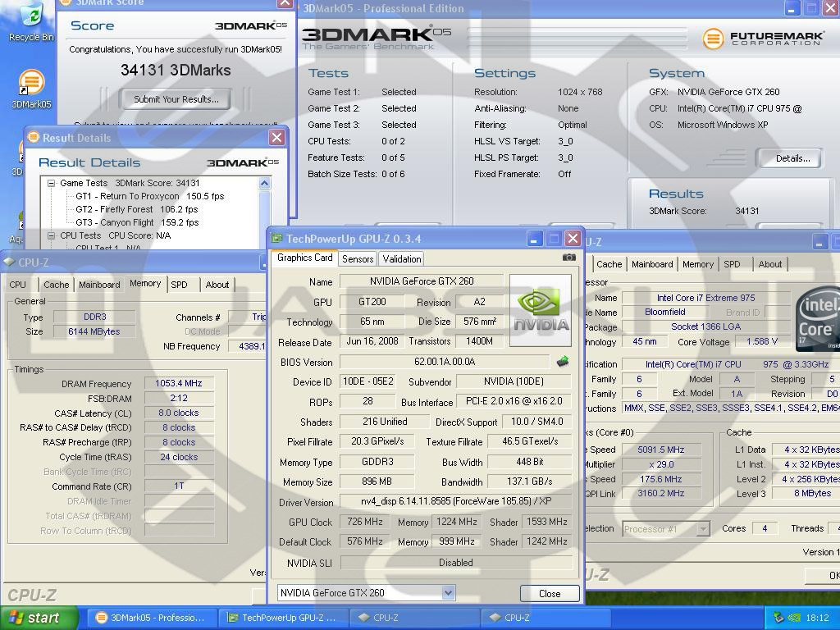Click the Safely Remove Hardware tray icon

pos(778,618)
